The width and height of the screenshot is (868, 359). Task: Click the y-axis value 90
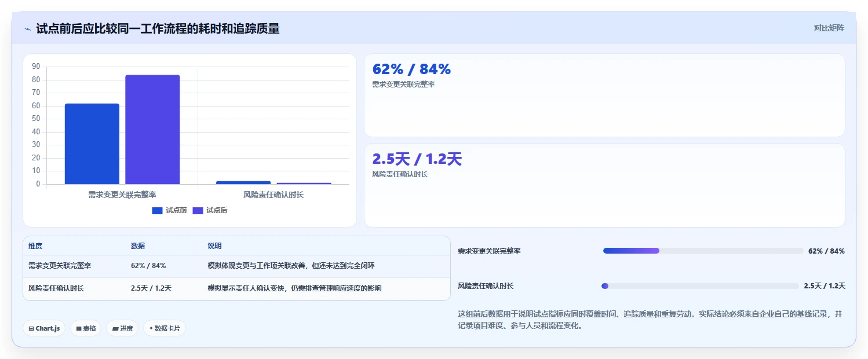(x=36, y=67)
